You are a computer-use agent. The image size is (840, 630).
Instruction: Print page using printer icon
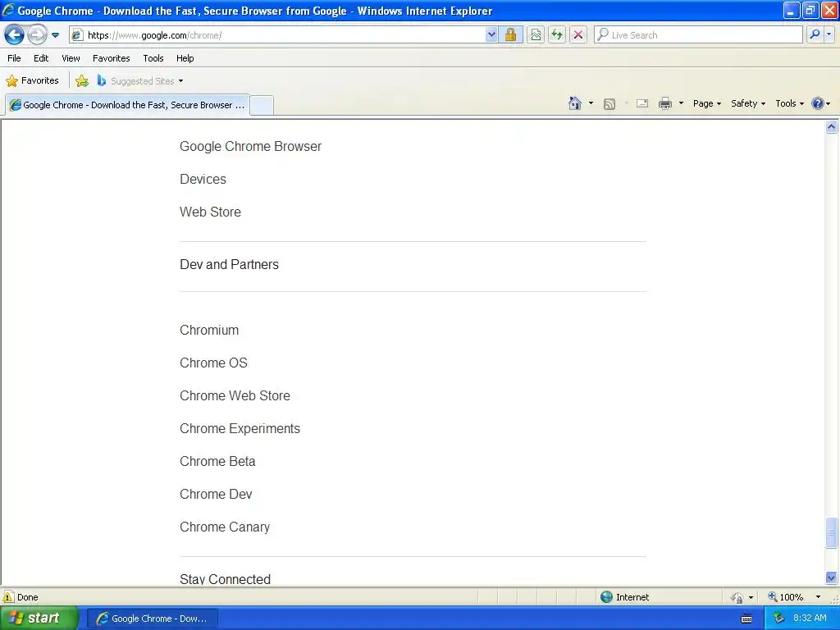[664, 103]
